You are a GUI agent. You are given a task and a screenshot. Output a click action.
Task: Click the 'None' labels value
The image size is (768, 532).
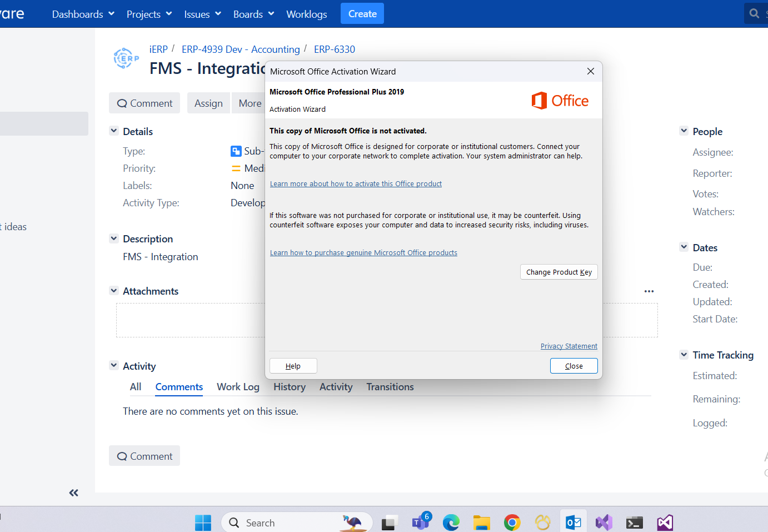tap(242, 186)
